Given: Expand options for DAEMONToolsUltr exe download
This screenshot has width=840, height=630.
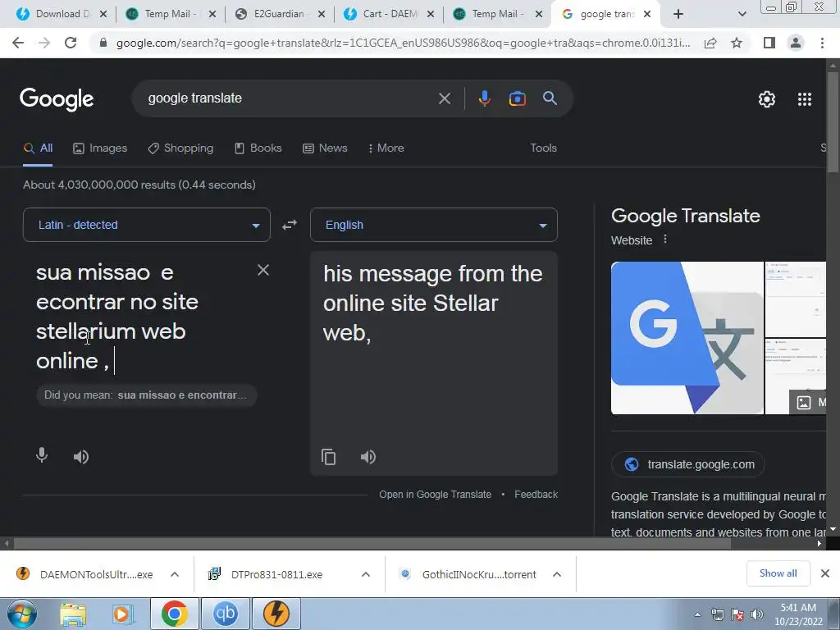Looking at the screenshot, I should (x=175, y=574).
